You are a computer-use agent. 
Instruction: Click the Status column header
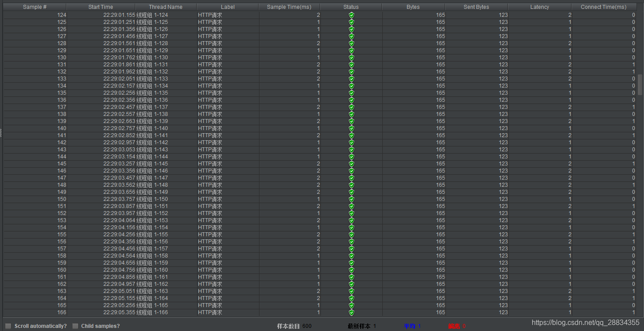(351, 7)
